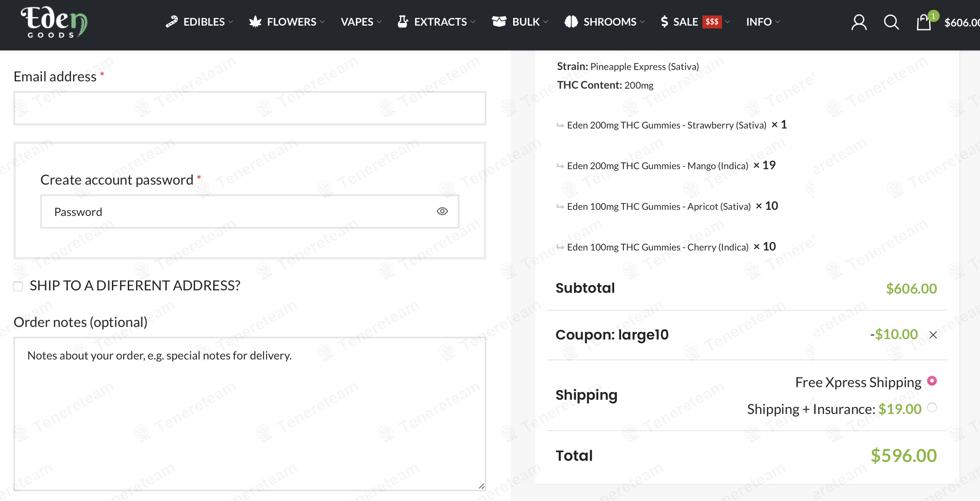Click the Extracts beaker icon

402,22
